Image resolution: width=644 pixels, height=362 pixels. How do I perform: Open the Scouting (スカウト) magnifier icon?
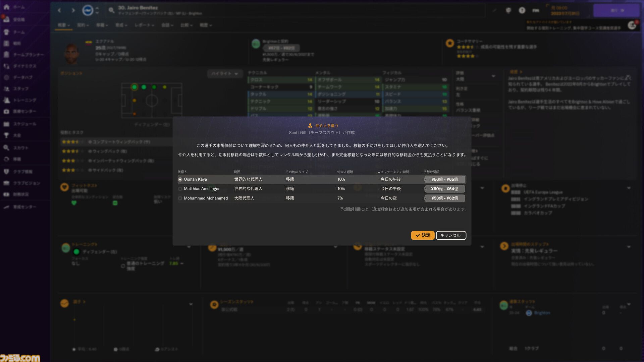[x=6, y=147]
